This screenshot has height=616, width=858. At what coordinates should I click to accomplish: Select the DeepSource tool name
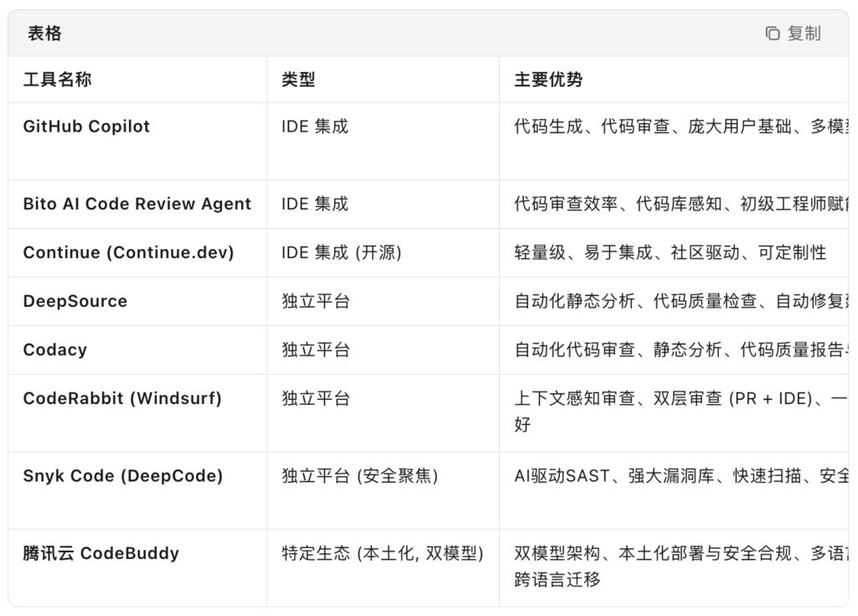(x=75, y=301)
